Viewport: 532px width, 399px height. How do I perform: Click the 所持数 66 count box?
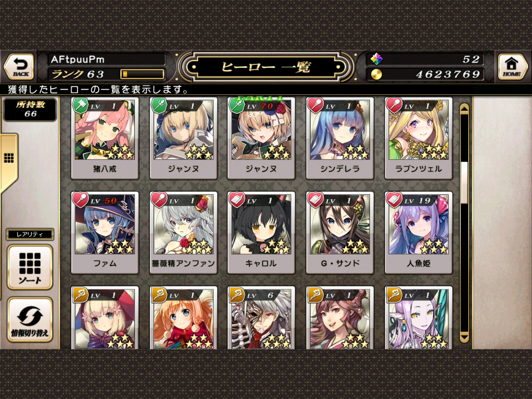(30, 109)
